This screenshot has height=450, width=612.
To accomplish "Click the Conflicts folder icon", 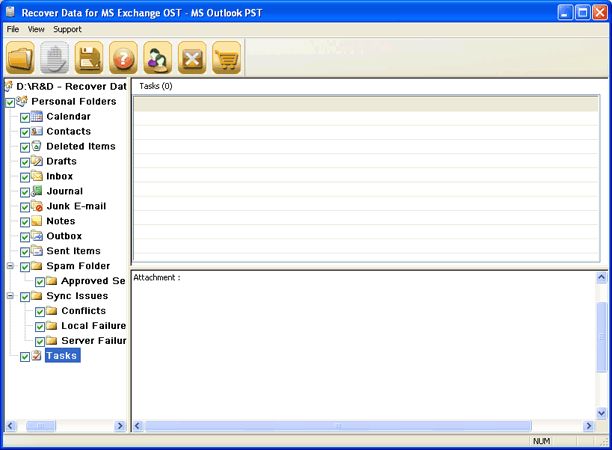I will click(x=52, y=311).
